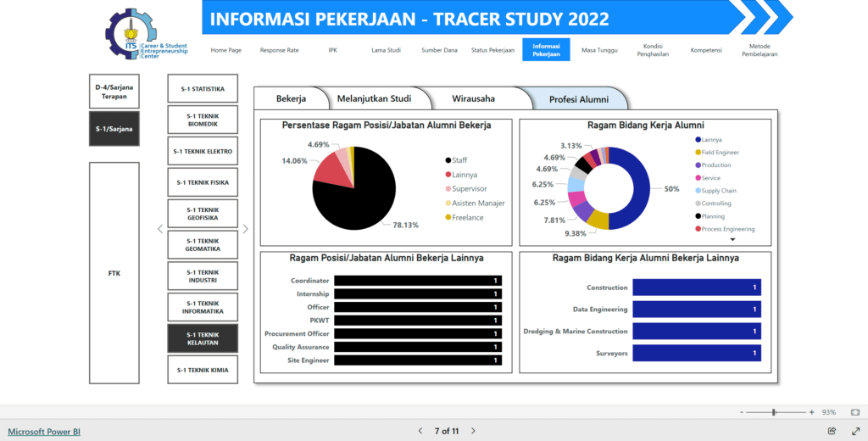This screenshot has width=868, height=441.
Task: Deselect the S-1 Teknik Kelautan filter
Action: 203,338
